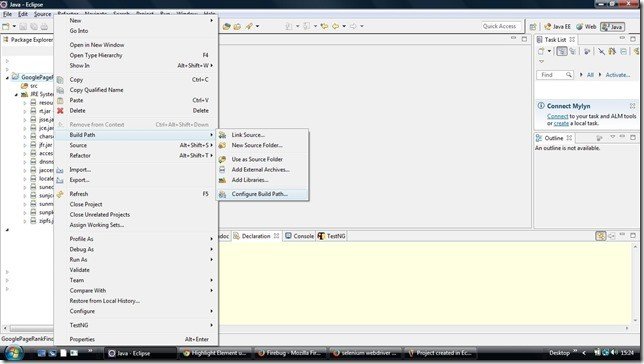Open the File menu
Image resolution: width=644 pixels, height=364 pixels.
click(x=7, y=14)
